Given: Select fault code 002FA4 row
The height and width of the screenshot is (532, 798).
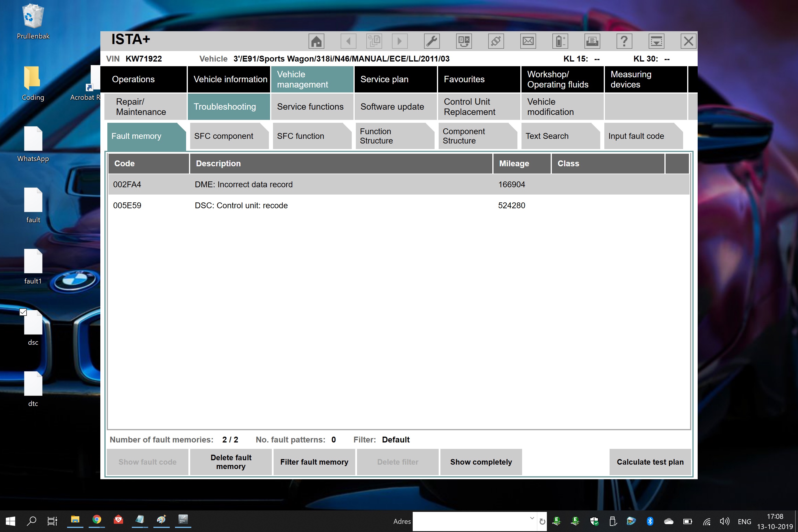Looking at the screenshot, I should click(399, 185).
